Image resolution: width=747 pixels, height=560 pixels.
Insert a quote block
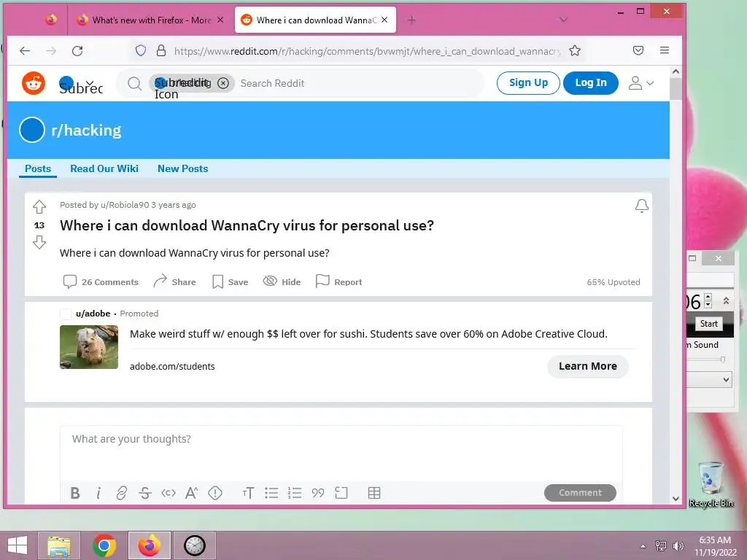(x=318, y=493)
